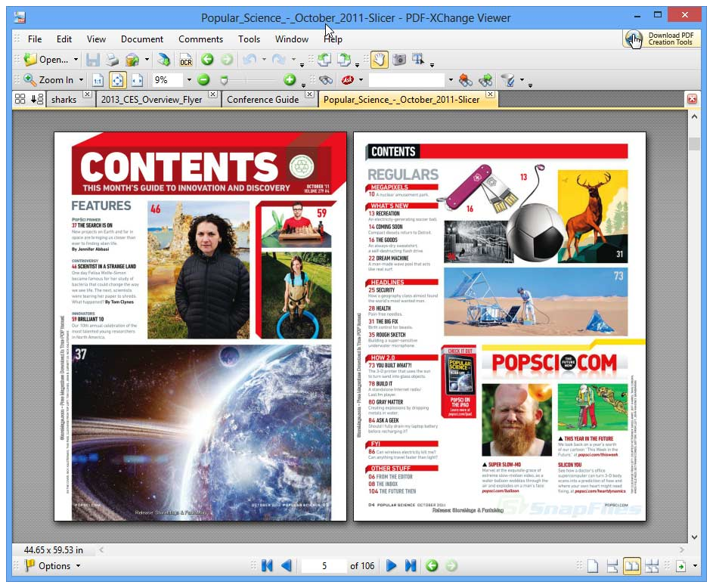Open the zoom percentage dropdown
Image resolution: width=713 pixels, height=588 pixels.
point(189,80)
